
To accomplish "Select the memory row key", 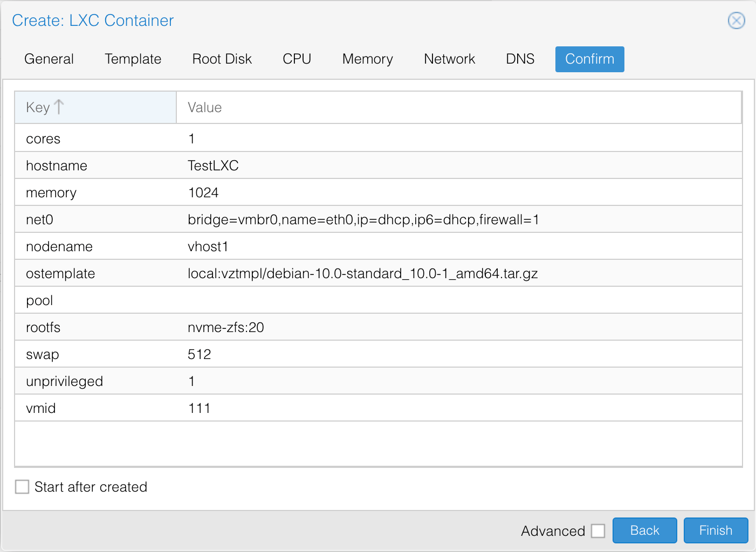I will [x=51, y=192].
